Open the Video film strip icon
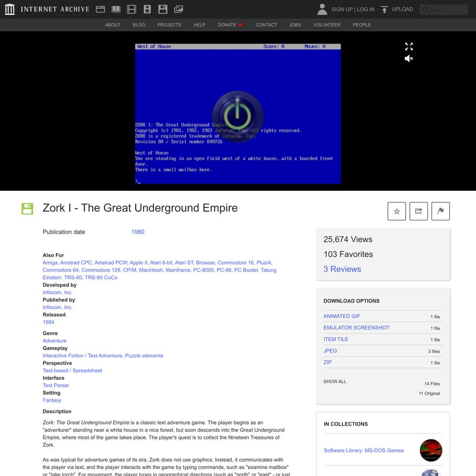Image resolution: width=476 pixels, height=476 pixels. point(131,9)
